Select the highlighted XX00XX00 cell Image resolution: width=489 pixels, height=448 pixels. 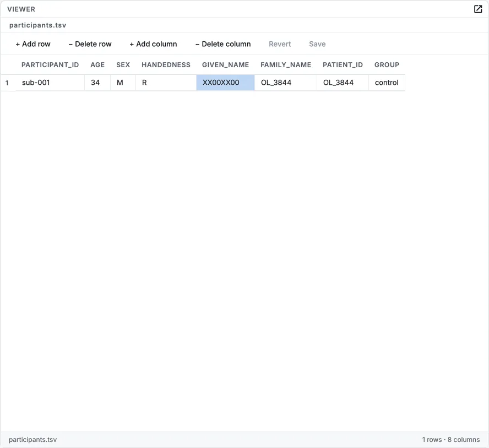(225, 83)
